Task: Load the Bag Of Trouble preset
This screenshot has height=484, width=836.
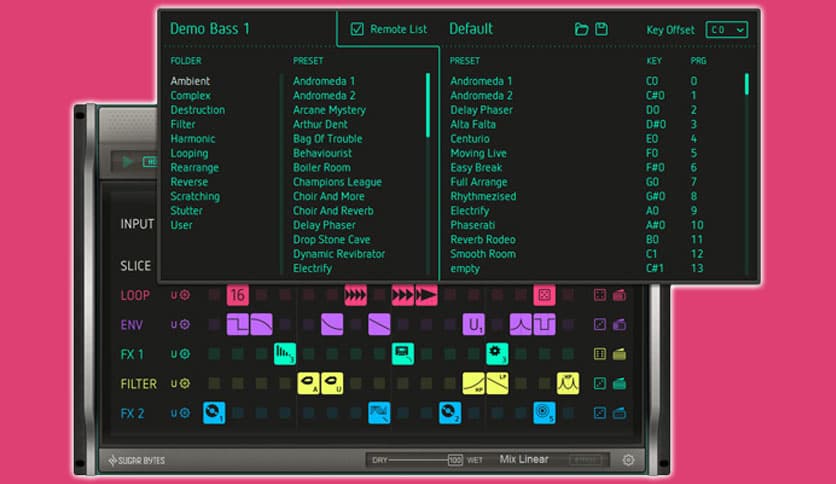Action: tap(327, 139)
